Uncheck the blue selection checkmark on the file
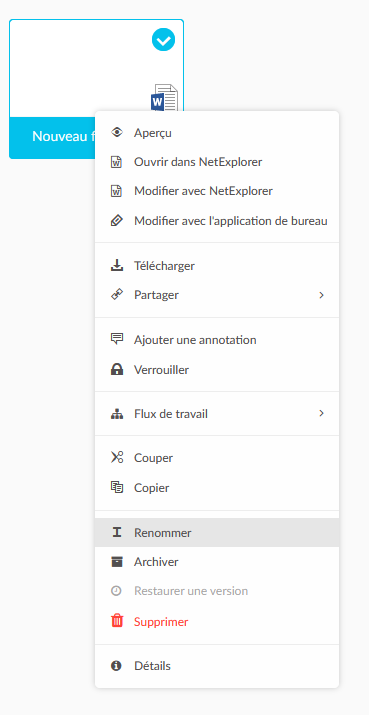This screenshot has height=715, width=369. point(163,39)
